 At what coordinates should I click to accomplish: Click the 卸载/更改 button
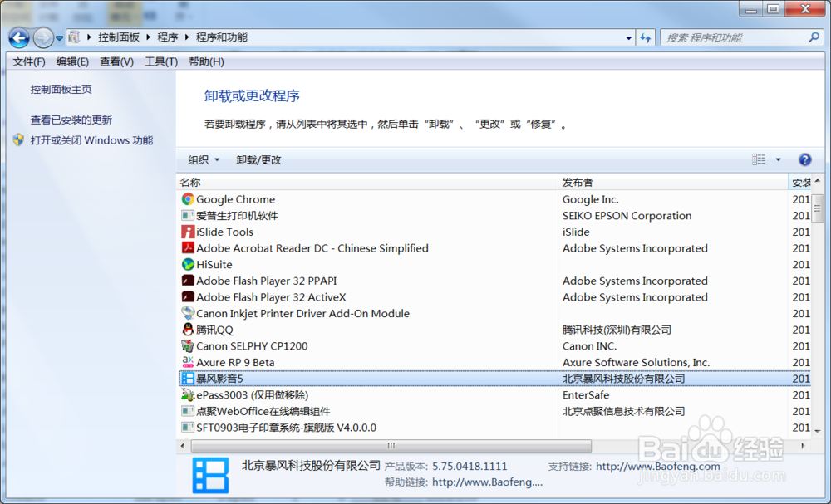click(258, 160)
